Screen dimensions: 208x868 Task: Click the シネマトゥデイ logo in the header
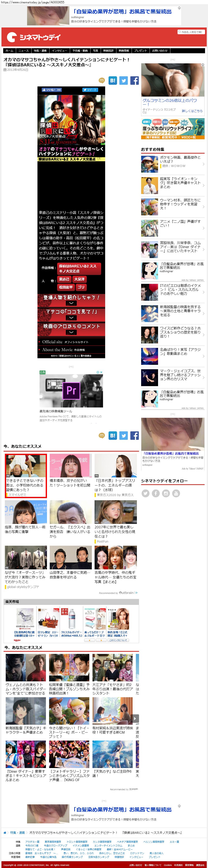(x=33, y=37)
